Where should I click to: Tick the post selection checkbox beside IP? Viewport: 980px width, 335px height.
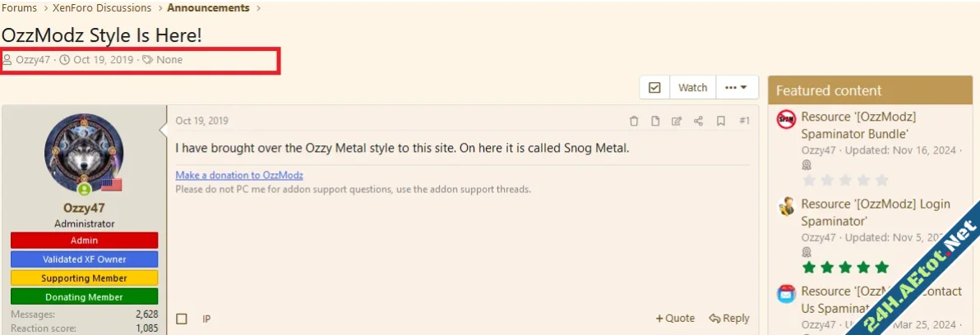click(182, 319)
